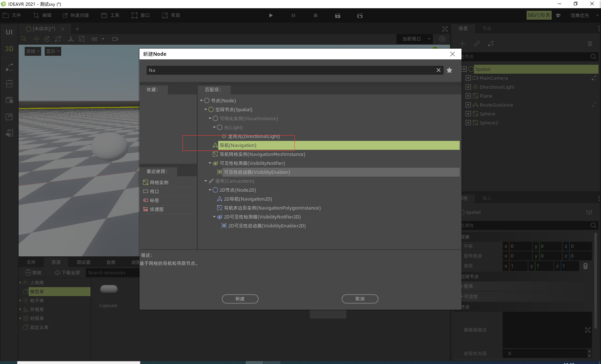Image resolution: width=601 pixels, height=364 pixels.
Task: Click the fullscreen viewport expand icon
Action: point(445,29)
